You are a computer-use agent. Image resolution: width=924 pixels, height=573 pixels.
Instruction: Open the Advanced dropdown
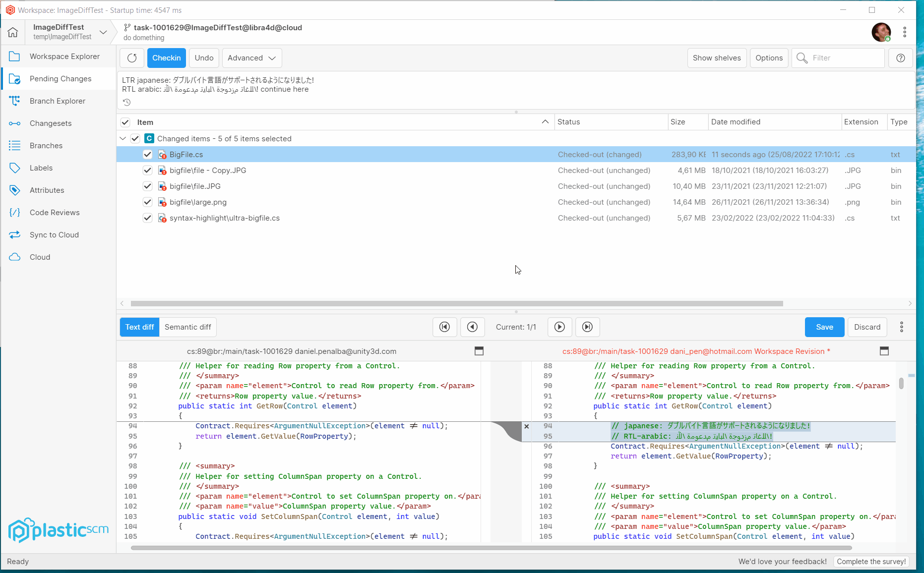[251, 57]
